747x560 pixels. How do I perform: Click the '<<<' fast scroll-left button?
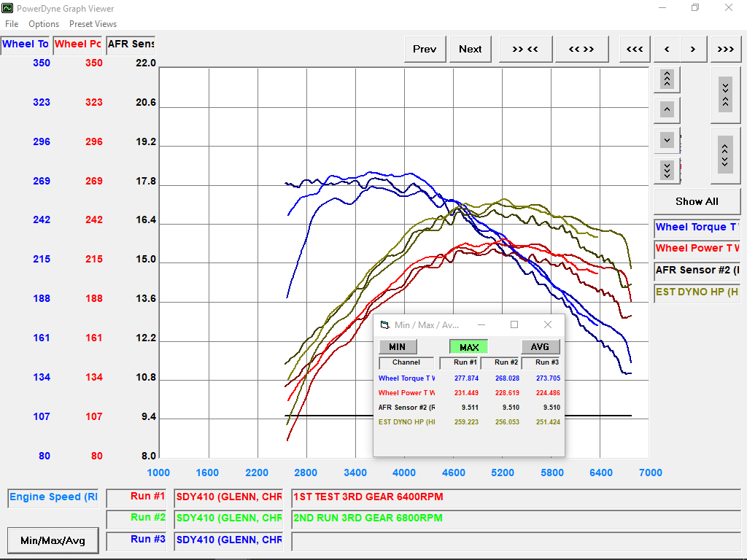point(634,49)
